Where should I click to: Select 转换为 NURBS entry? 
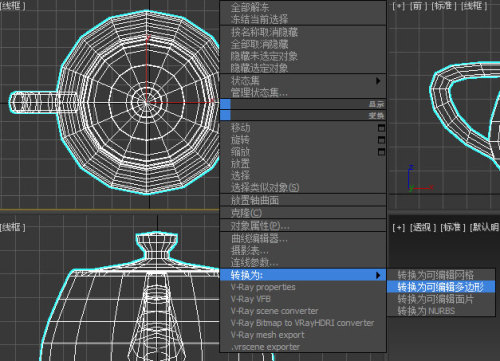pyautogui.click(x=426, y=311)
